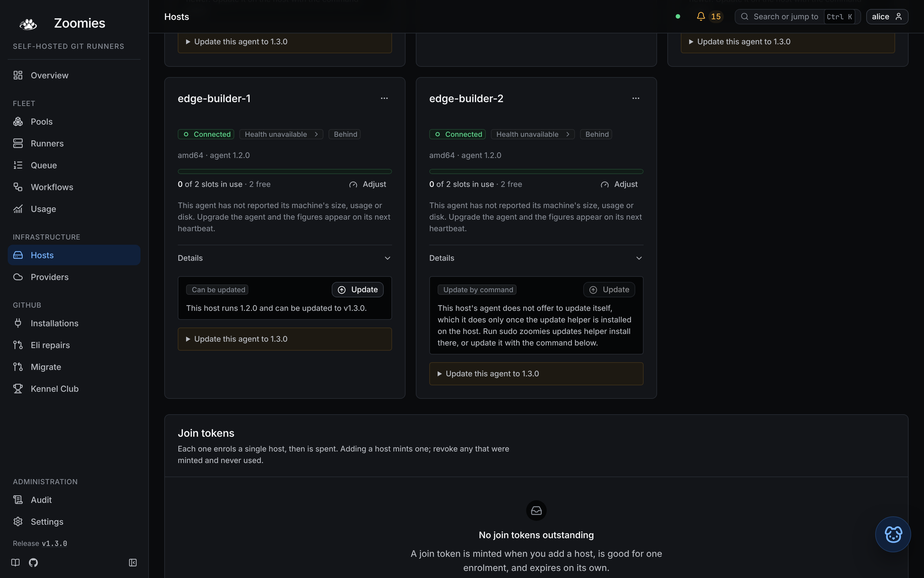This screenshot has width=924, height=578.
Task: Expand Details on edge-builder-2
Action: point(536,258)
